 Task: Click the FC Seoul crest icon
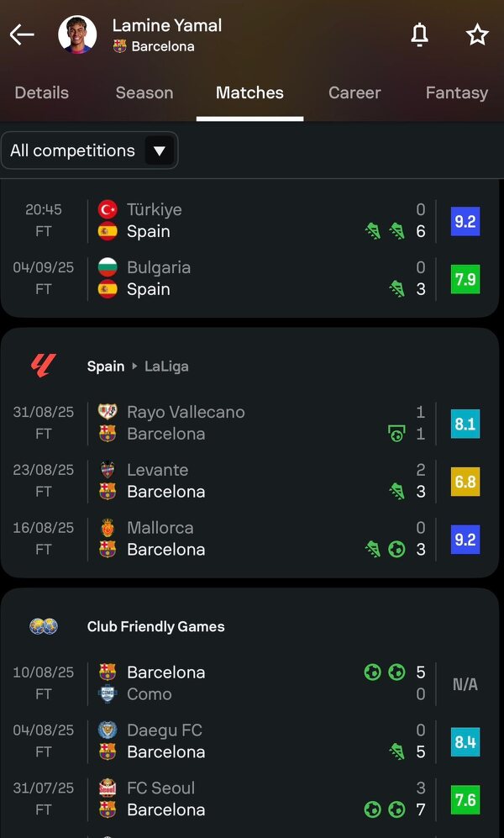click(x=108, y=788)
